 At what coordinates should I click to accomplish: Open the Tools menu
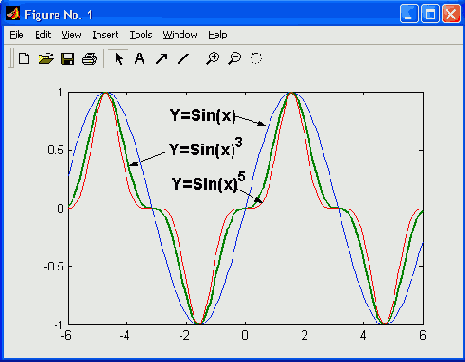(141, 35)
